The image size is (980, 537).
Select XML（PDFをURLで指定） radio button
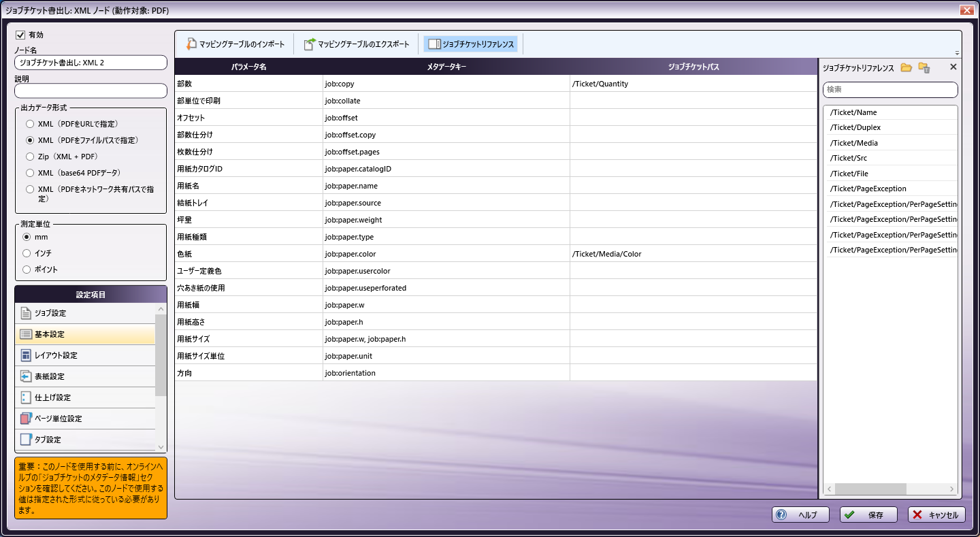tap(29, 124)
